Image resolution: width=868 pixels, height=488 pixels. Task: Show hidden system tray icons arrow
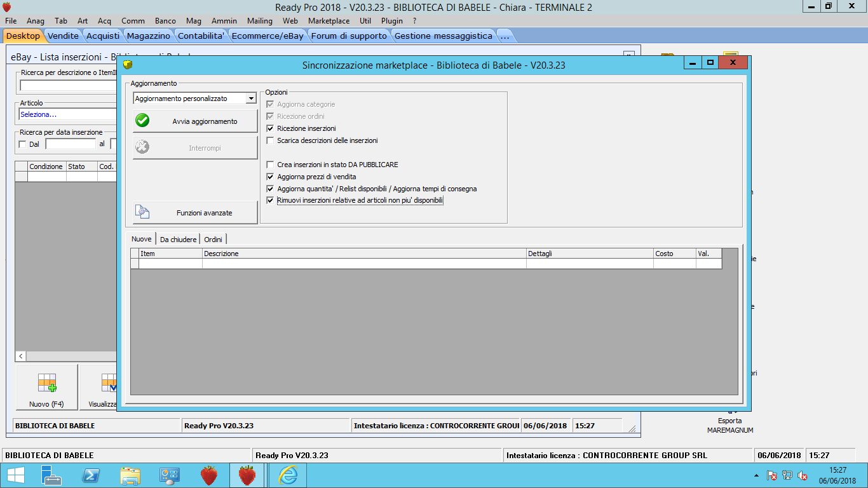[x=756, y=475]
